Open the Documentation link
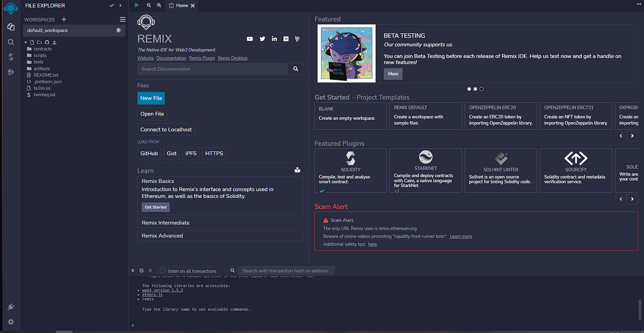 click(171, 58)
